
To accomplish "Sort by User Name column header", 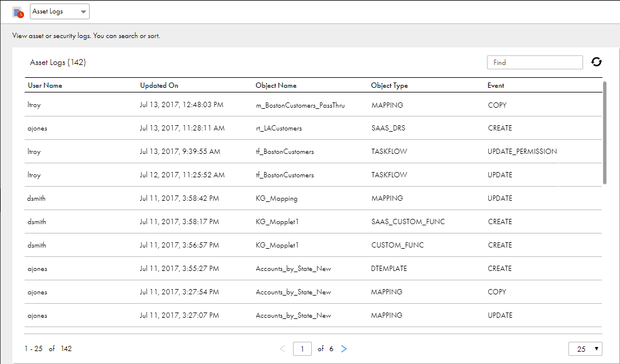I will [x=45, y=85].
